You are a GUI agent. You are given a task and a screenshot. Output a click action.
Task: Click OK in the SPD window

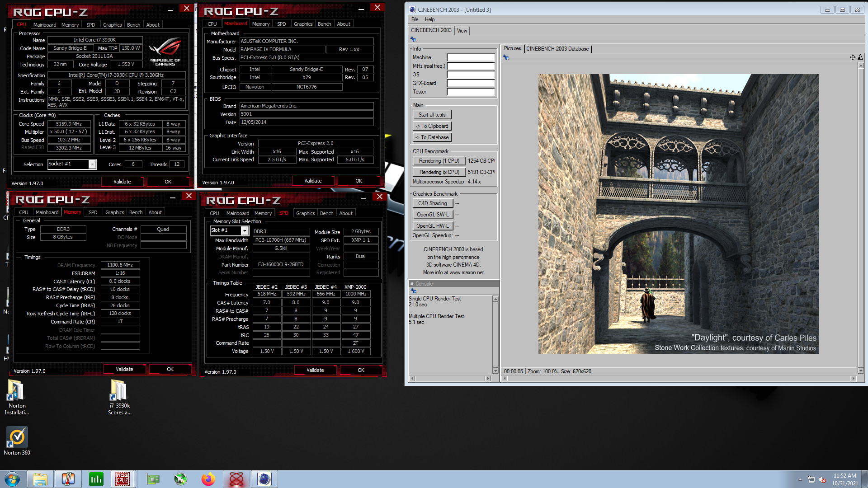coord(361,370)
